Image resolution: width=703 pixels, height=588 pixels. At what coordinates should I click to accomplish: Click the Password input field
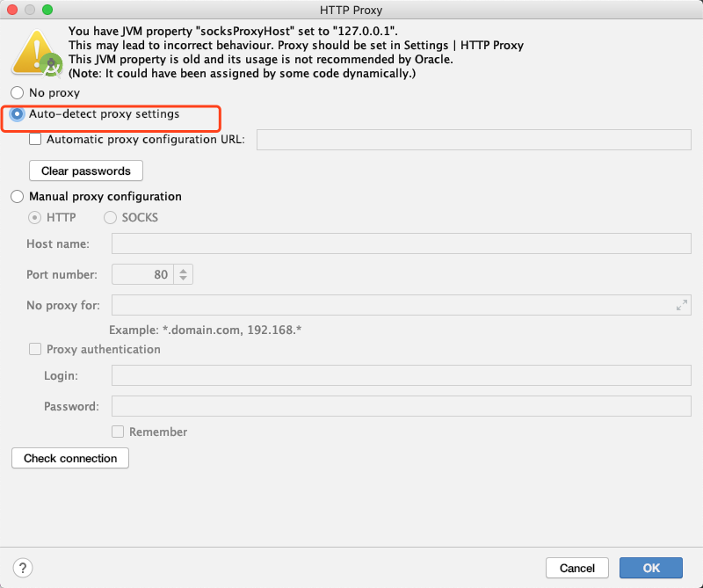pyautogui.click(x=402, y=406)
